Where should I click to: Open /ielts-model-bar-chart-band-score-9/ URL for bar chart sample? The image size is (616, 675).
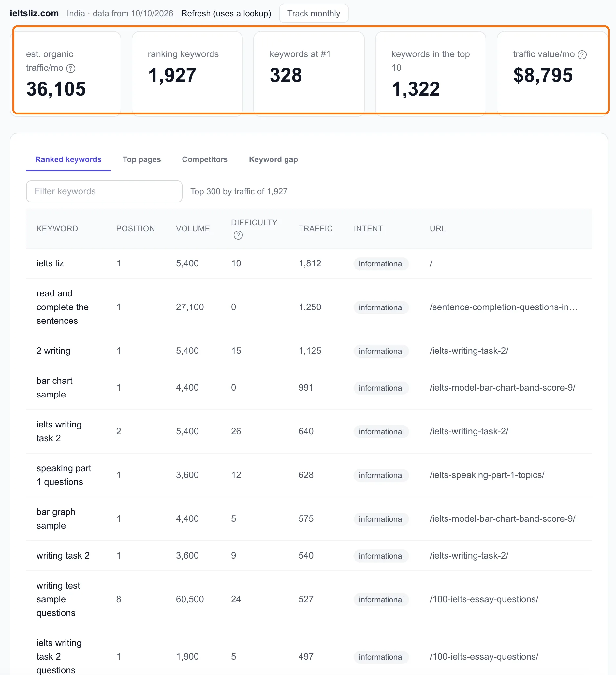[x=502, y=387]
